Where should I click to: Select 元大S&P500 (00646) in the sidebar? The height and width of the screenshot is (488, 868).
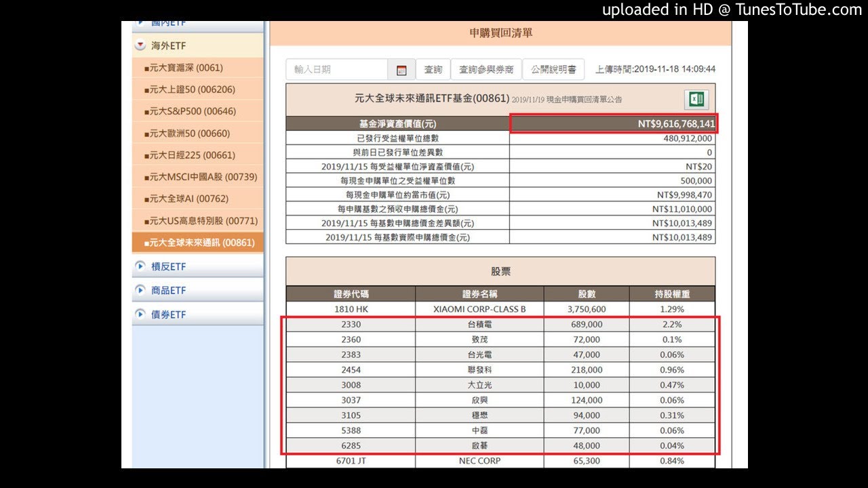point(197,111)
